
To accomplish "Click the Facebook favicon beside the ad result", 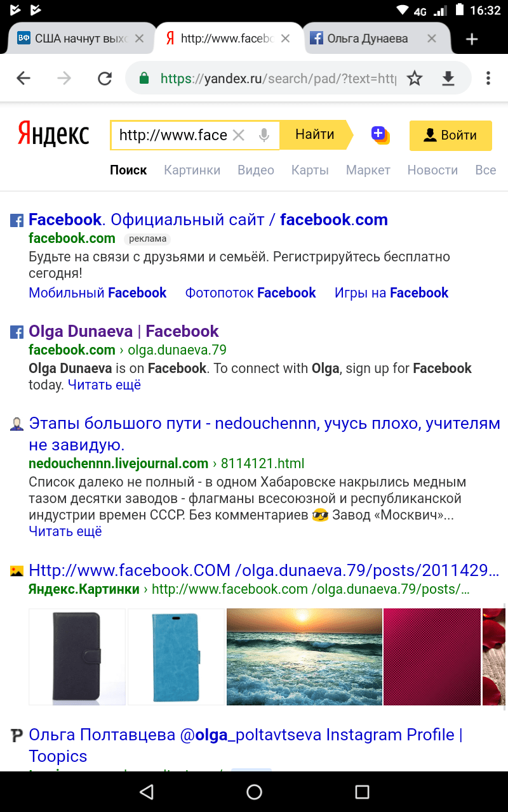I will 17,221.
